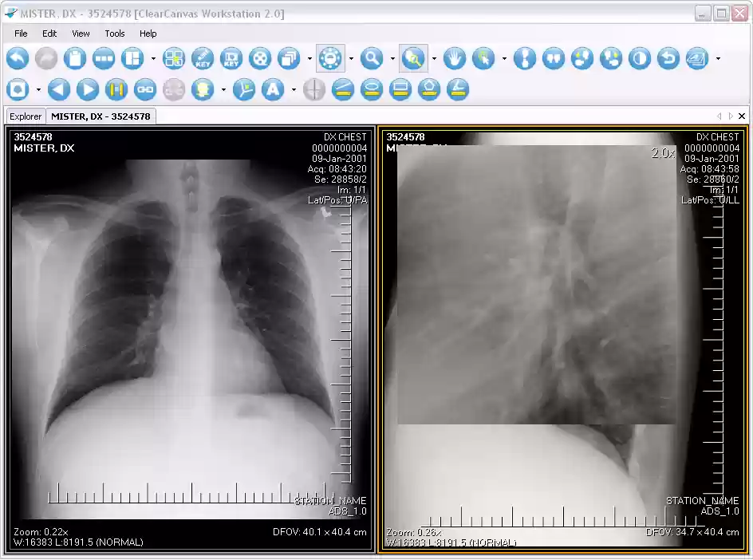Open the Cine film reel tool

pyautogui.click(x=260, y=58)
